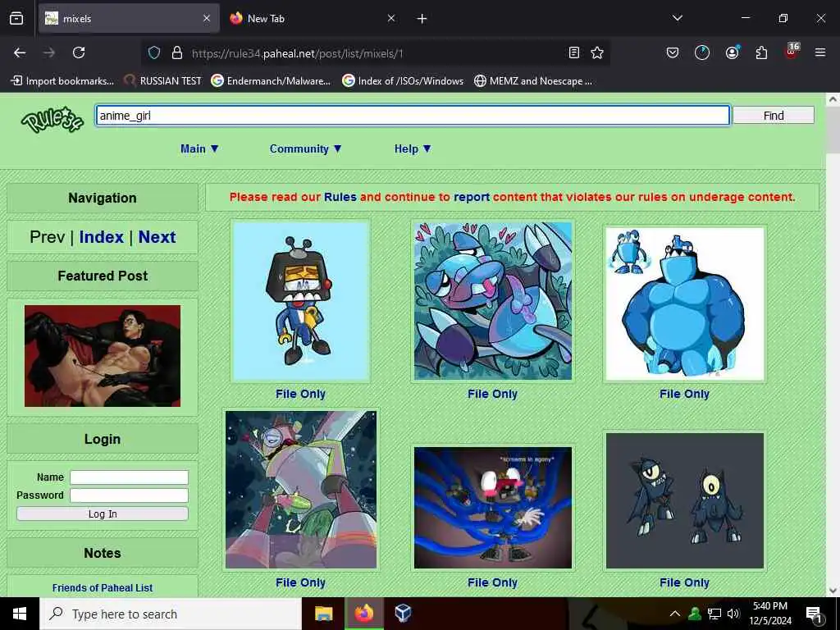Close the New Tab tab
Viewport: 840px width, 630px height.
391,19
